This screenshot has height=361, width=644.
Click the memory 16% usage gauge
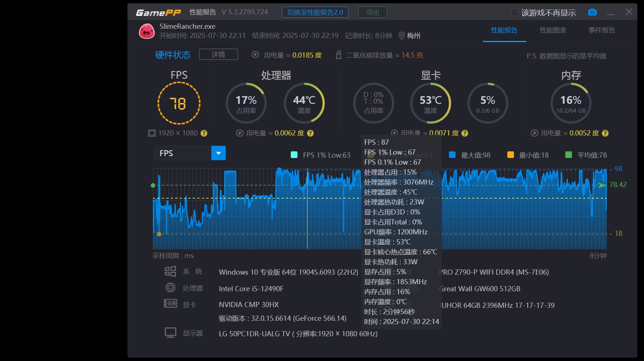pyautogui.click(x=571, y=103)
